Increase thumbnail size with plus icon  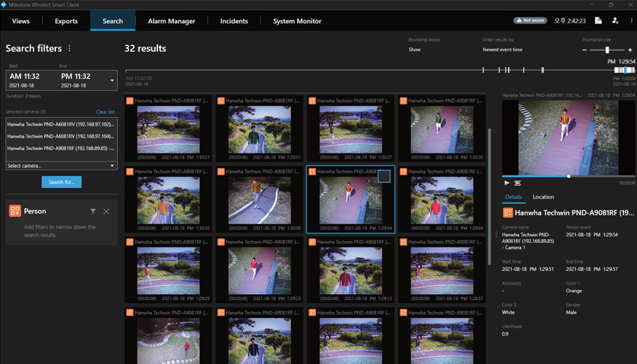point(630,50)
